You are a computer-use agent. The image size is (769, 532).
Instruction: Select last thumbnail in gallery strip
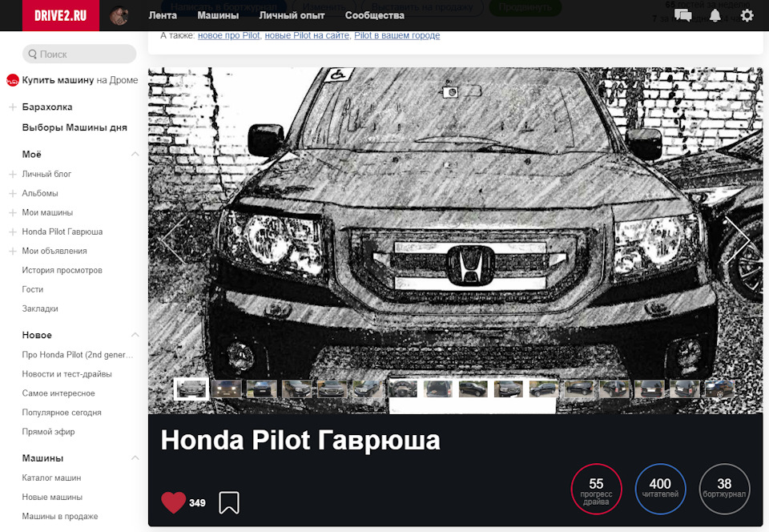[719, 389]
